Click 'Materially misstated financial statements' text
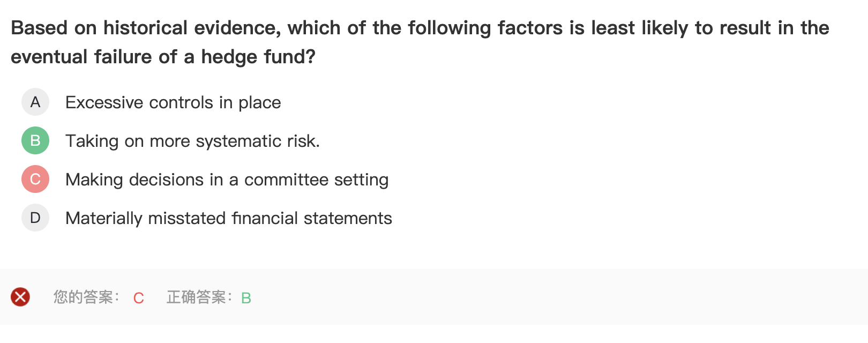This screenshot has width=868, height=343. click(229, 218)
